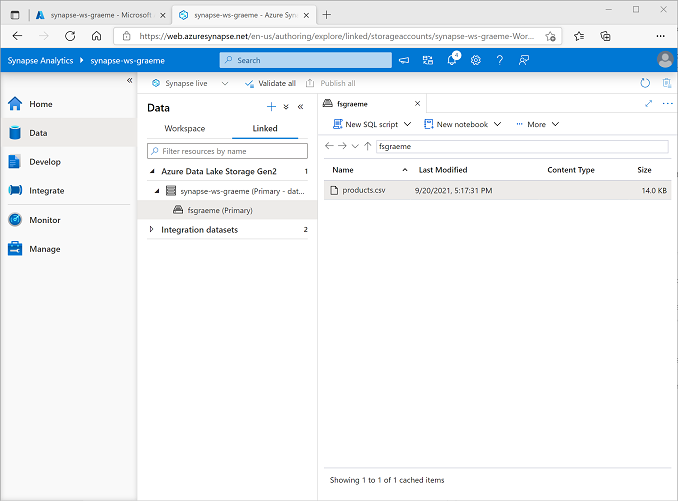Open the Cloud Shell megaphone icon
Viewport: 678px width, 501px height.
(x=404, y=60)
